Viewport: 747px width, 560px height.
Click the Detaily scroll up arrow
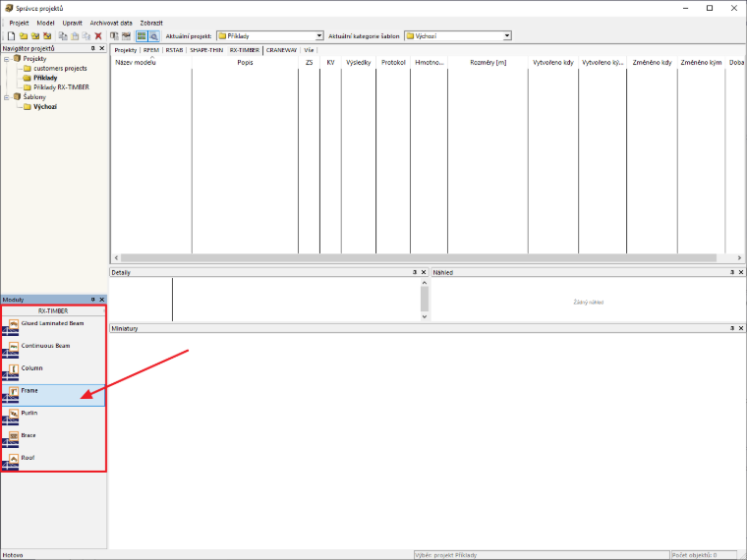click(x=425, y=282)
